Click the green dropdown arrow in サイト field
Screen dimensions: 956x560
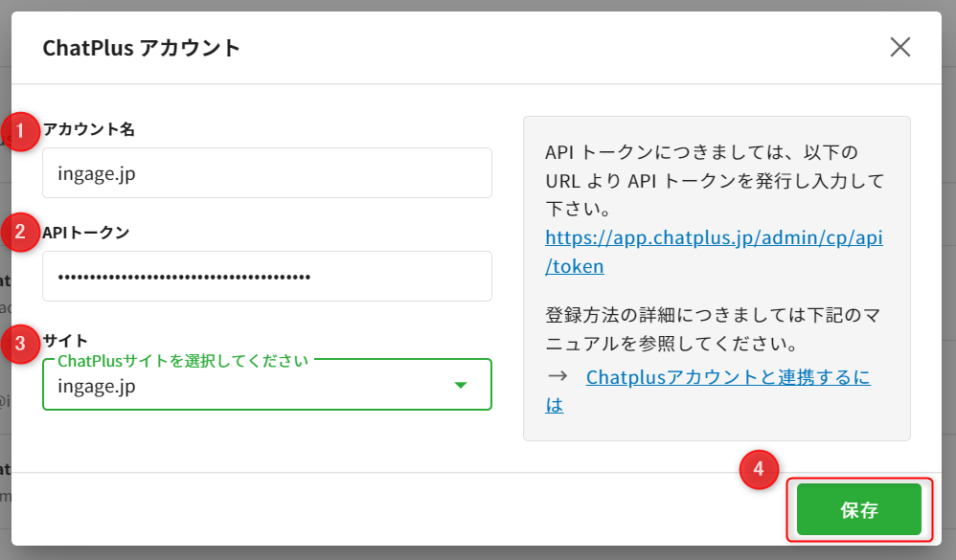point(460,385)
